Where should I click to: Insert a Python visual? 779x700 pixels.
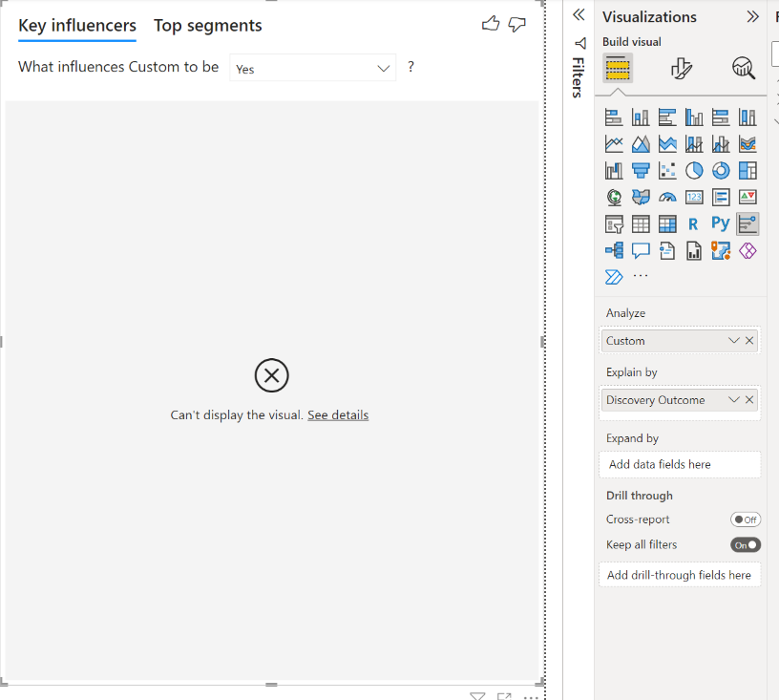click(x=721, y=223)
